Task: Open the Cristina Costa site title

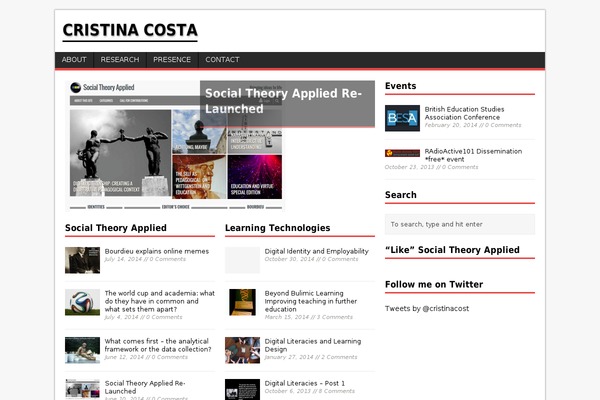Action: (x=130, y=31)
